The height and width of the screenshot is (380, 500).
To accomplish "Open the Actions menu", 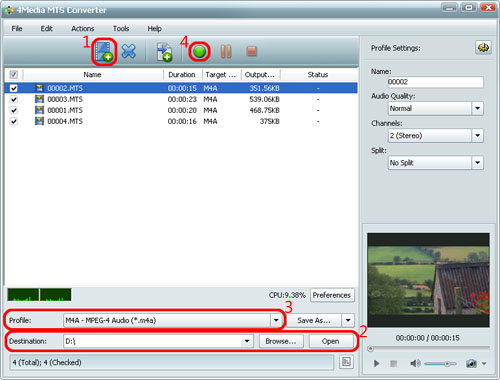I will click(x=83, y=29).
